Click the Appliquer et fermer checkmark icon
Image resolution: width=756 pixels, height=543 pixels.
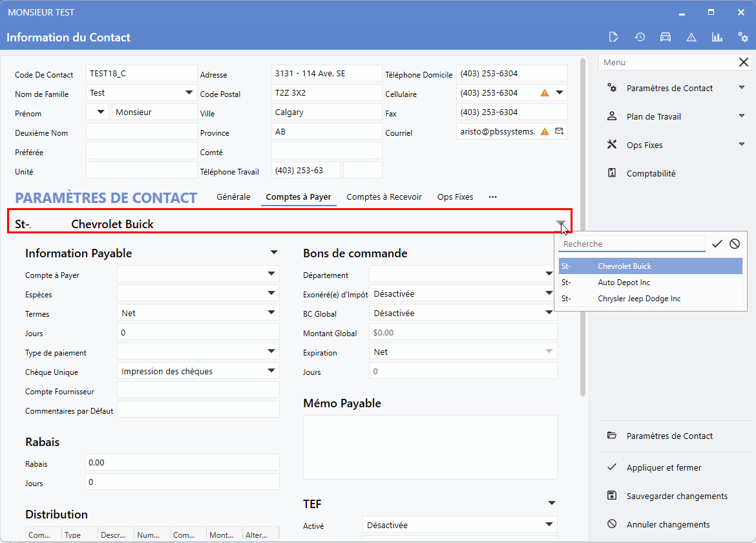tap(612, 467)
